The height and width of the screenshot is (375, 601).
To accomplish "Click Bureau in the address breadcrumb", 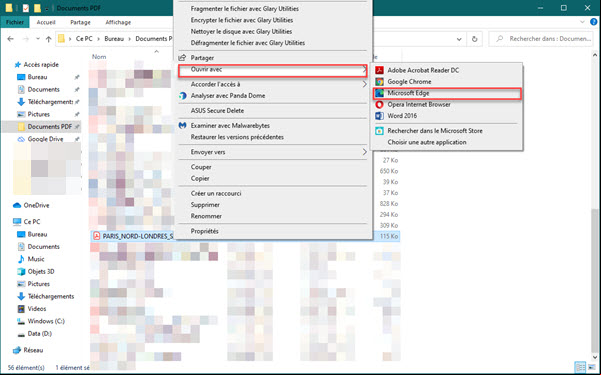I will [114, 39].
